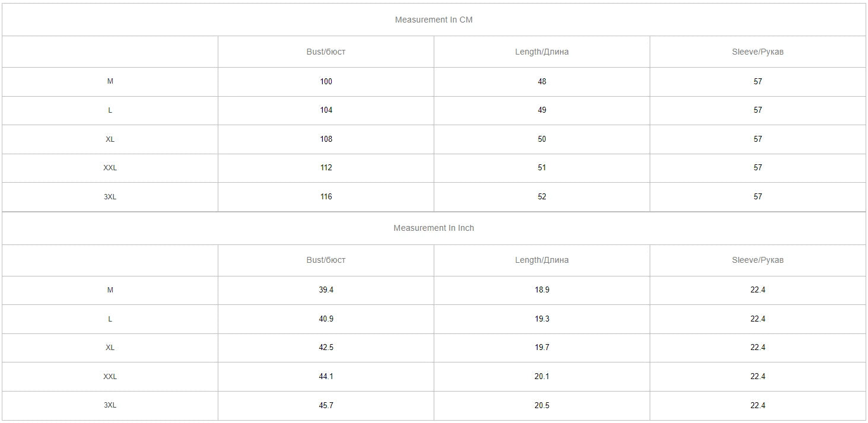Select the 40.9 inch bust cell

click(326, 319)
